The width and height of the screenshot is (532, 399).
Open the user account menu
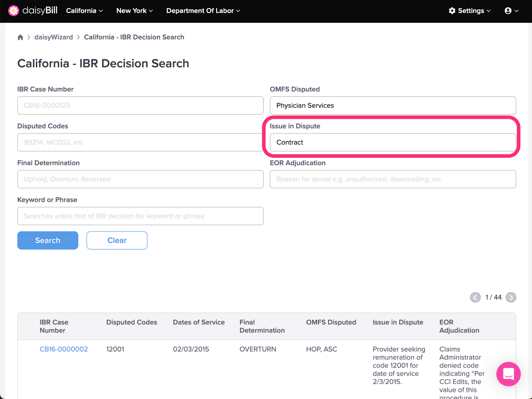click(511, 11)
